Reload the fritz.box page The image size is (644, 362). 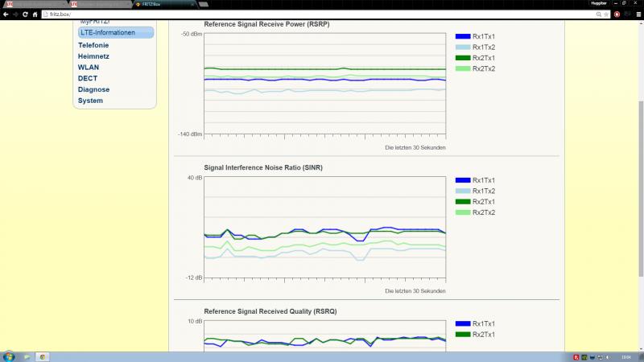pyautogui.click(x=25, y=14)
